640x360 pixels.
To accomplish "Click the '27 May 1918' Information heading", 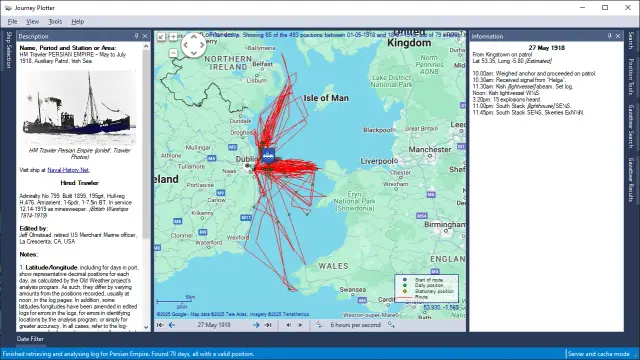I will point(547,48).
